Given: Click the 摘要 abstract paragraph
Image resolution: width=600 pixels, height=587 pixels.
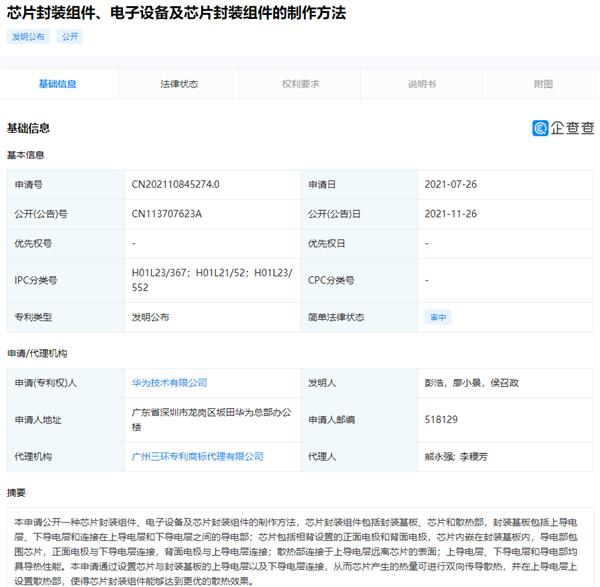Looking at the screenshot, I should click(300, 550).
